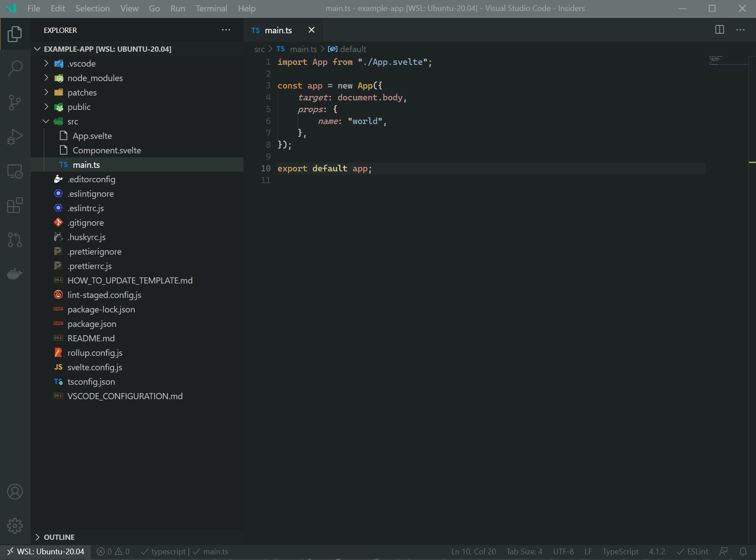Split the editor

coord(720,30)
